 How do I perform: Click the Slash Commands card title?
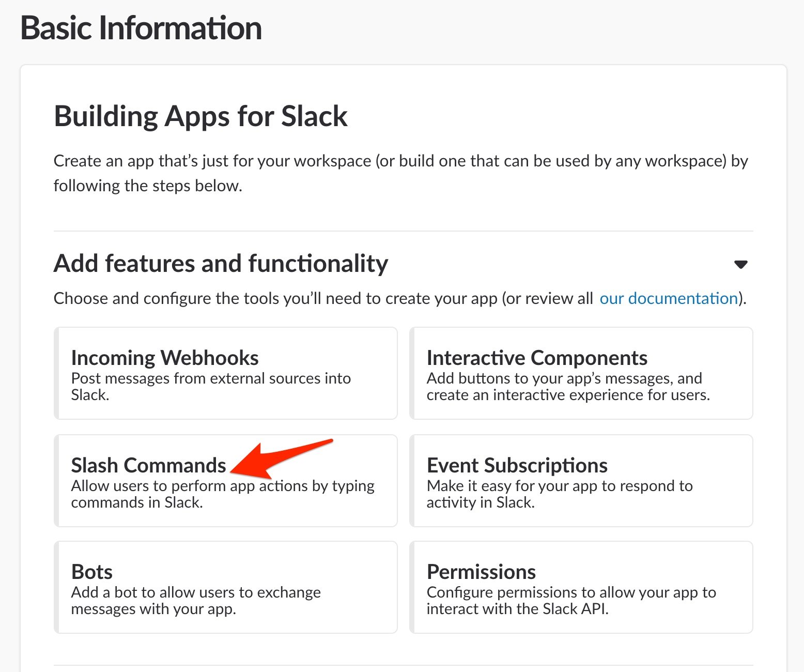pos(148,465)
